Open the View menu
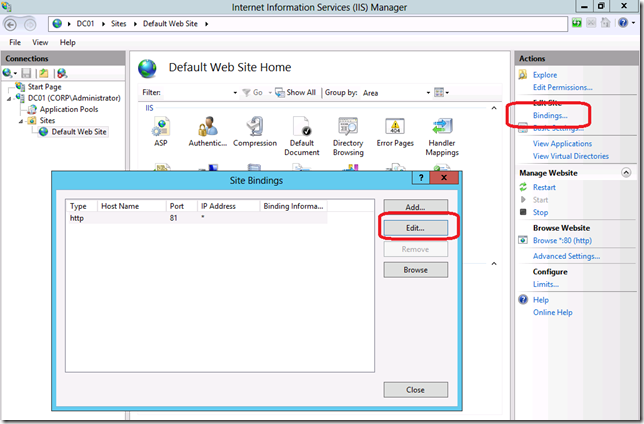This screenshot has height=424, width=644. pyautogui.click(x=40, y=43)
